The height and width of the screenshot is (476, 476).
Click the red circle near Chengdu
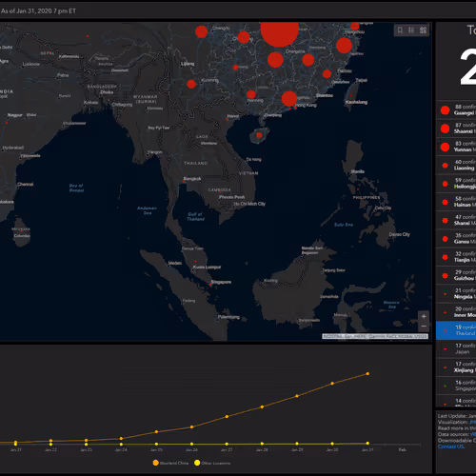[201, 31]
